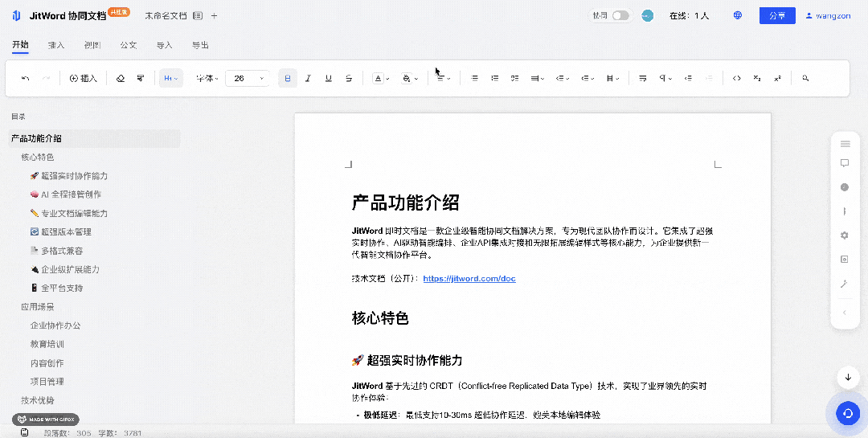The image size is (868, 438).
Task: Click the 未命名文档 document title
Action: (x=166, y=16)
